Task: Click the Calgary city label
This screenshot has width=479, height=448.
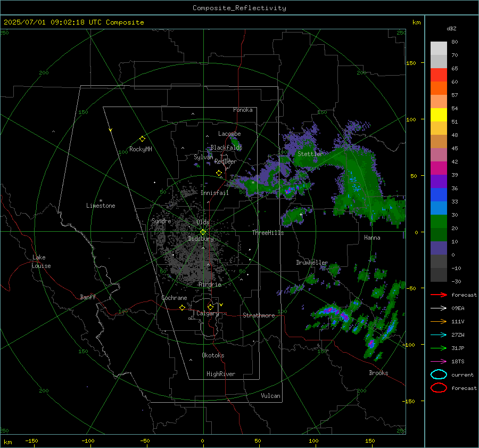Action: (x=208, y=314)
